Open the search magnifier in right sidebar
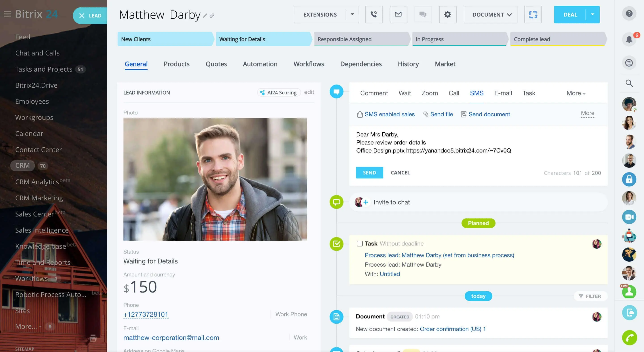Viewport: 644px width, 352px height. [x=629, y=83]
